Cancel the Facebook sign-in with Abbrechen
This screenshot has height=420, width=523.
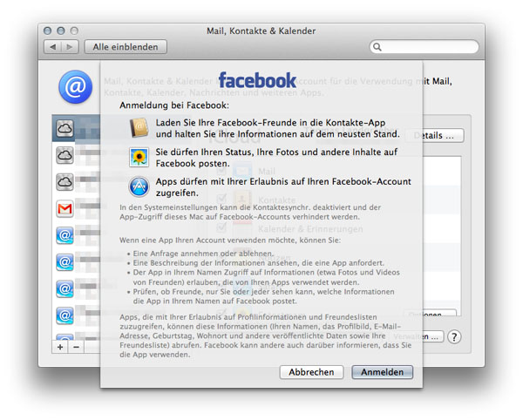click(311, 372)
